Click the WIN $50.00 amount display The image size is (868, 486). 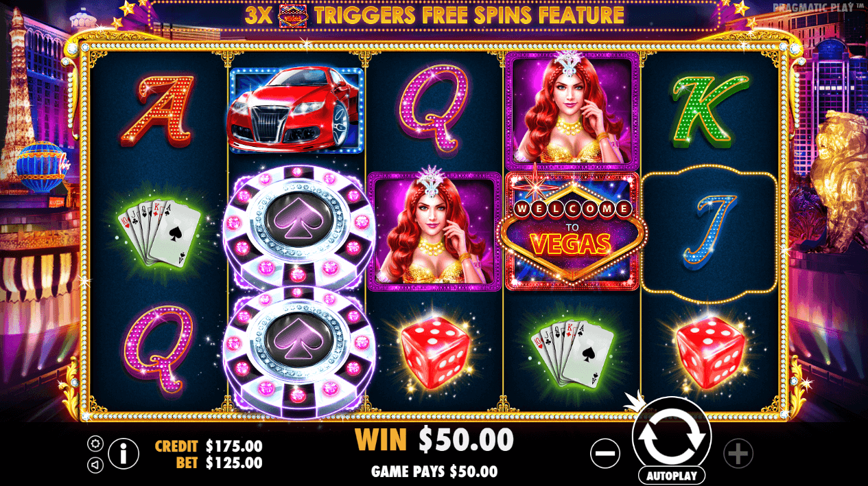(x=434, y=439)
